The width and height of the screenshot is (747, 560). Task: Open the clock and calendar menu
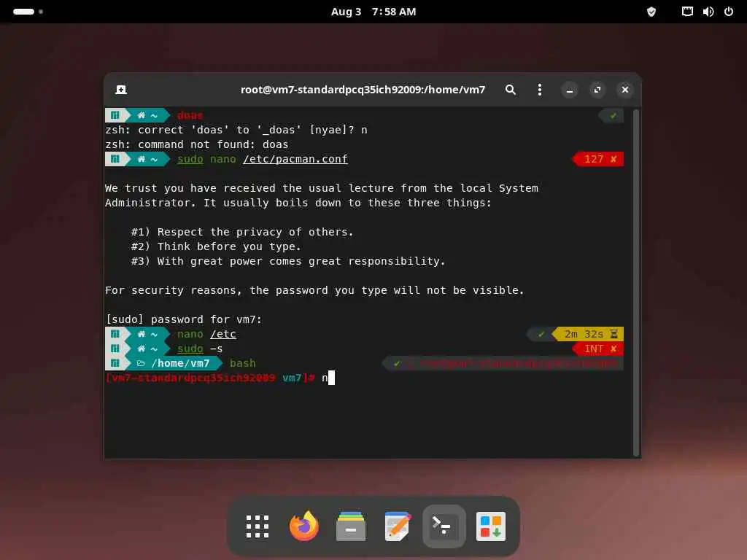pyautogui.click(x=373, y=12)
